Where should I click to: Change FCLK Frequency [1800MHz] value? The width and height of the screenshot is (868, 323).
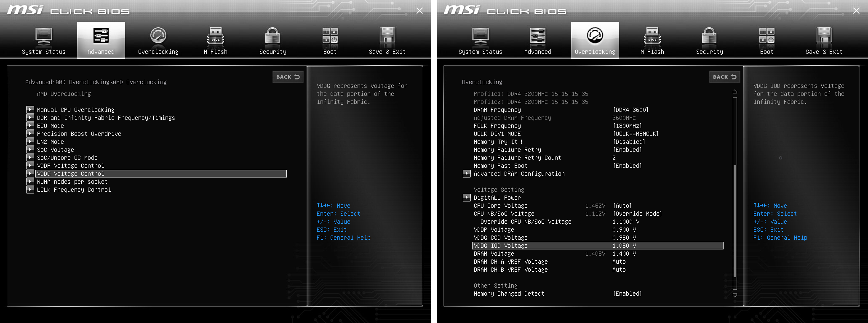[x=627, y=126]
